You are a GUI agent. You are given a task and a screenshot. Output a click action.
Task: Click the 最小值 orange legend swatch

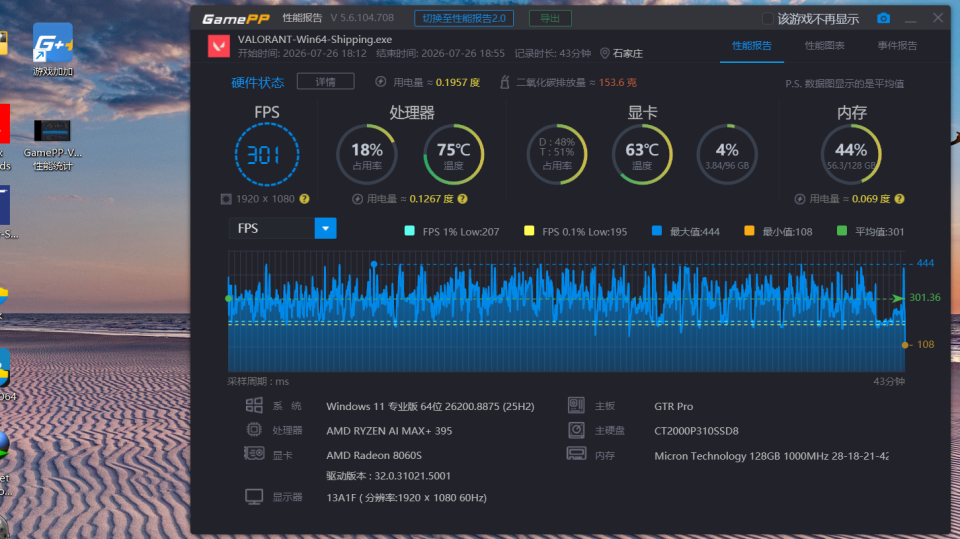point(749,231)
